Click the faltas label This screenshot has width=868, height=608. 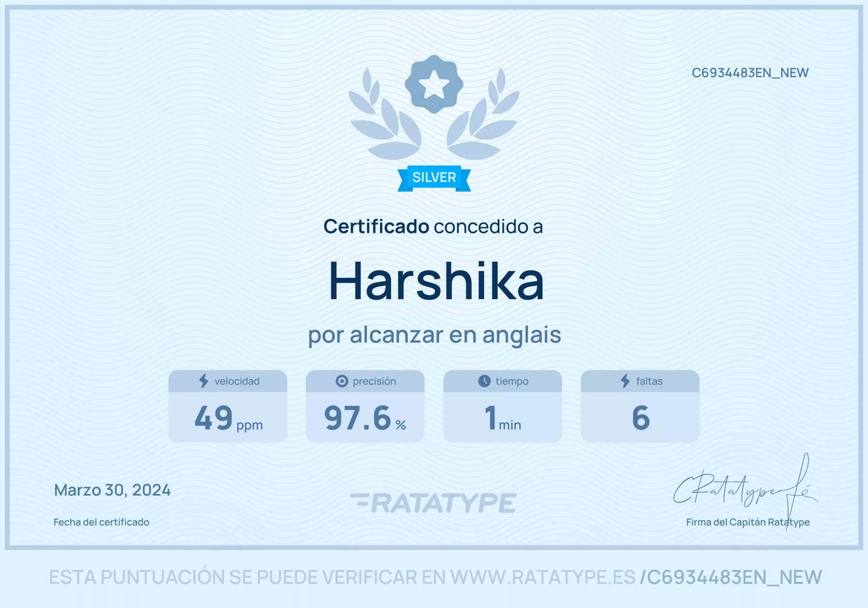(649, 381)
